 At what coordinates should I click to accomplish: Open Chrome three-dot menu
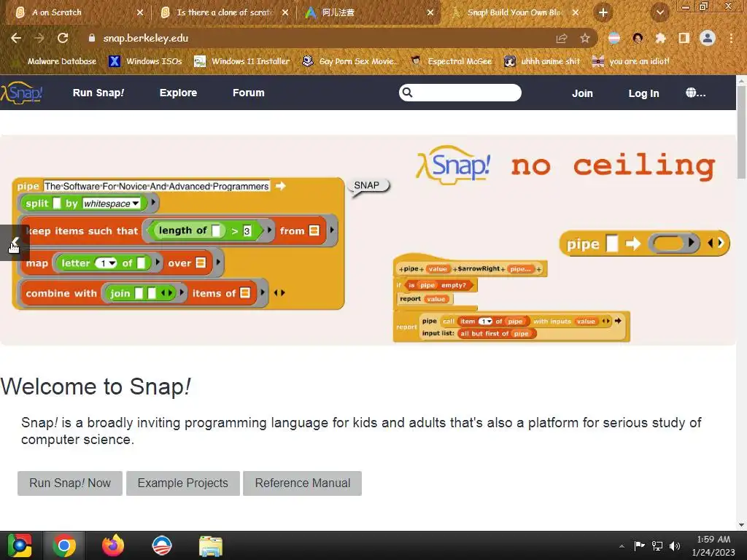pyautogui.click(x=731, y=38)
